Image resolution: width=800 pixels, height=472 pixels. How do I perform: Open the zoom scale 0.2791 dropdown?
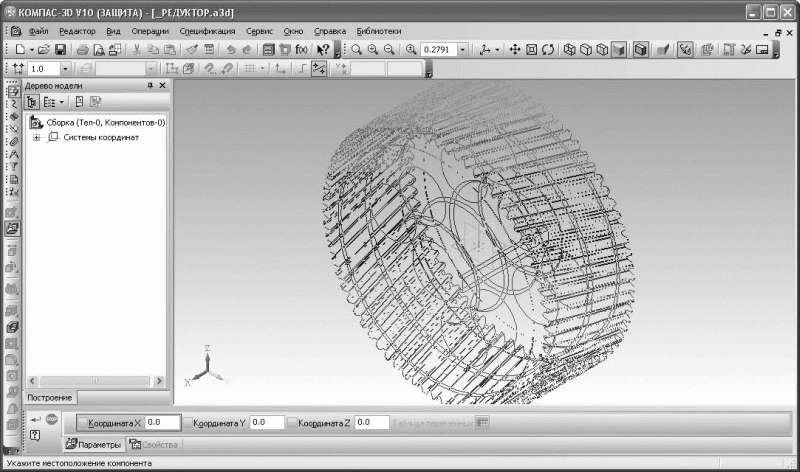point(463,49)
